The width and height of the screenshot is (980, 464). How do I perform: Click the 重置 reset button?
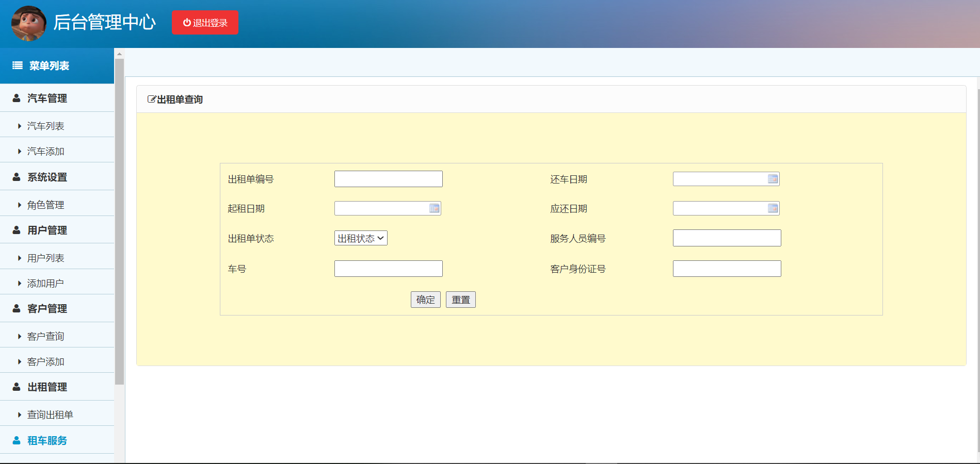click(461, 300)
